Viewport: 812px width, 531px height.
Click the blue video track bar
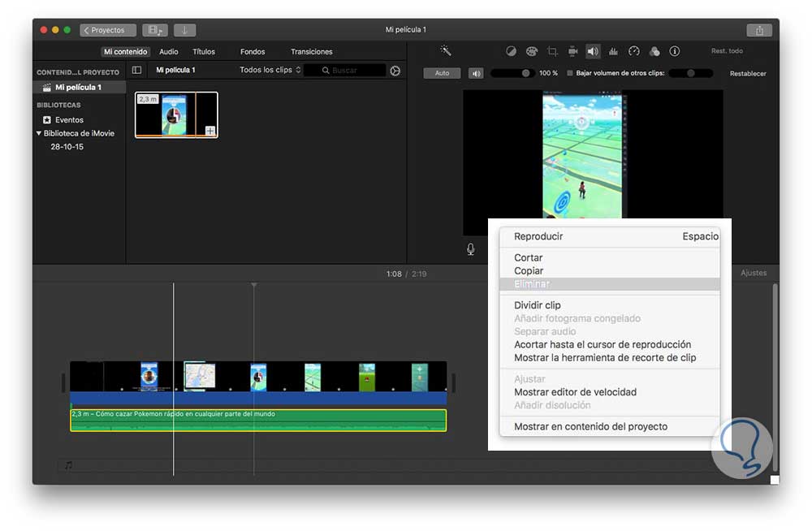pos(258,398)
